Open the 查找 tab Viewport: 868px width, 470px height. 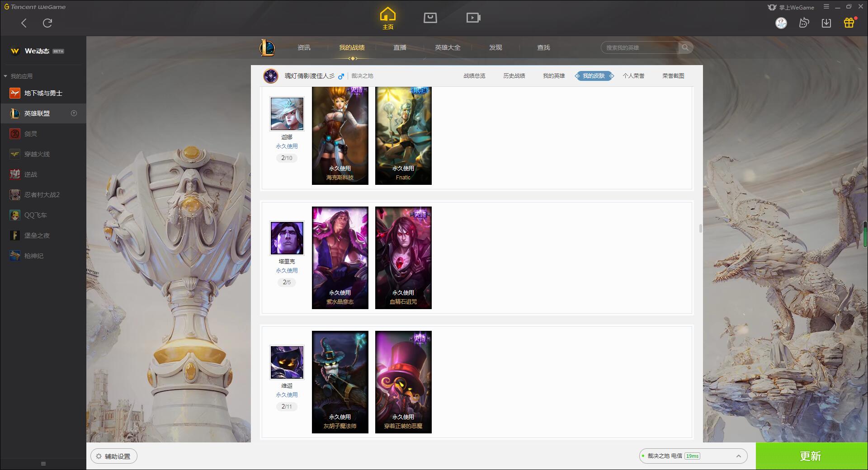tap(543, 47)
